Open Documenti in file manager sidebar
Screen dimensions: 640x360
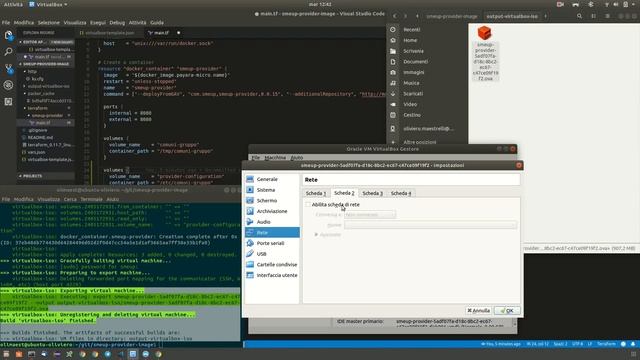[427, 62]
